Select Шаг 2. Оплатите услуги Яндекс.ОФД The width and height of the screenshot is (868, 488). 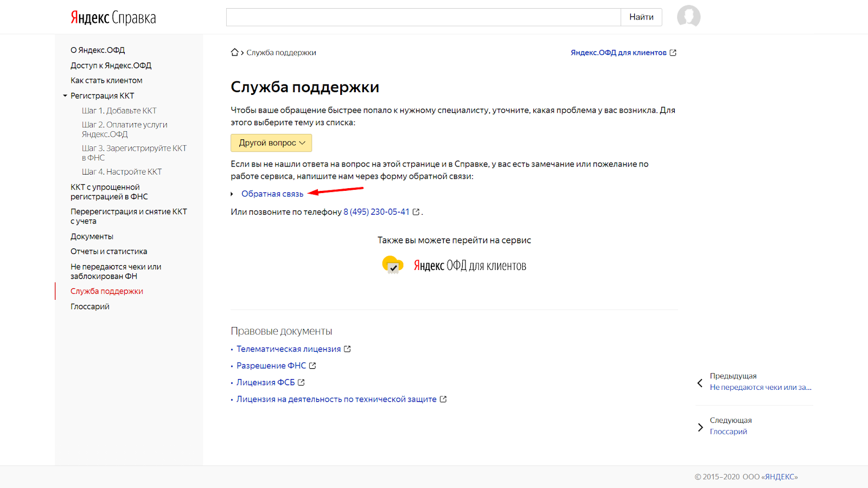pyautogui.click(x=125, y=129)
